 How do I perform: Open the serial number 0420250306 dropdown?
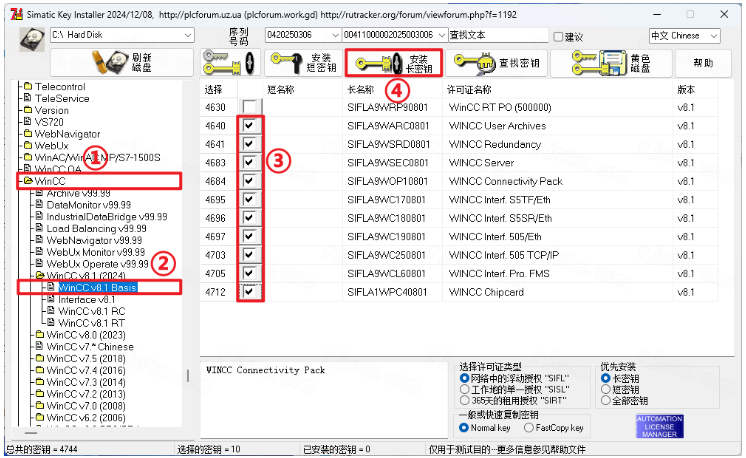point(335,35)
